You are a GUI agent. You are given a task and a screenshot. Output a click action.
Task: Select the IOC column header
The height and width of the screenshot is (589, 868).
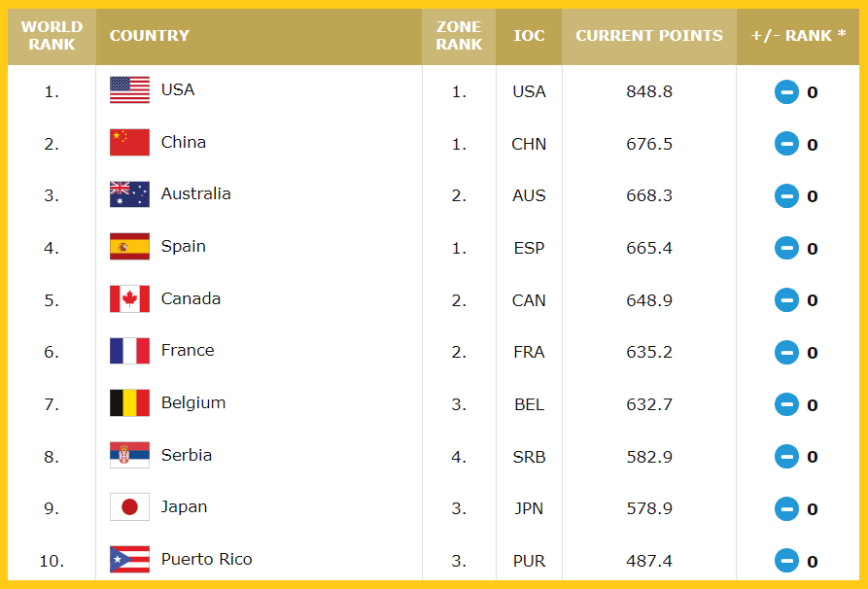(529, 36)
